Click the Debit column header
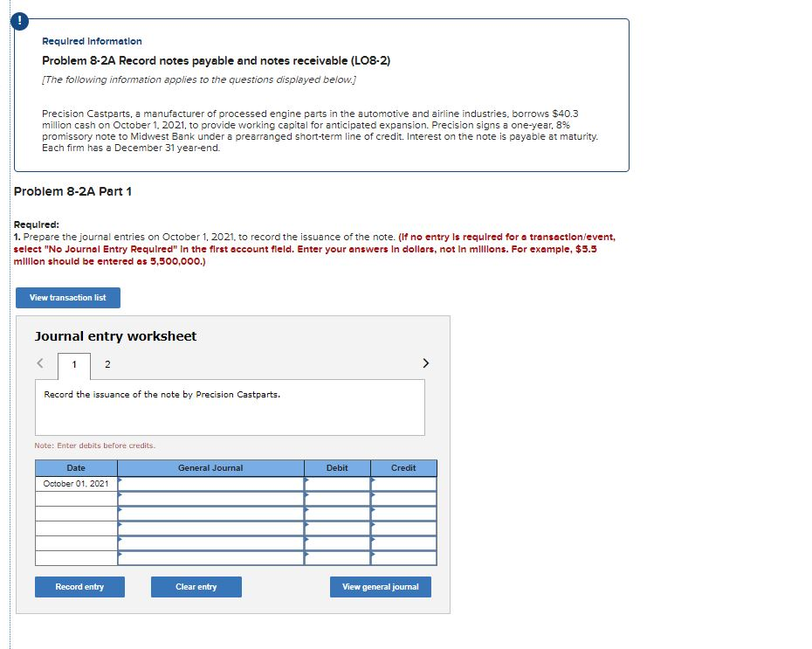Screen dimensions: 812x649 pos(337,467)
